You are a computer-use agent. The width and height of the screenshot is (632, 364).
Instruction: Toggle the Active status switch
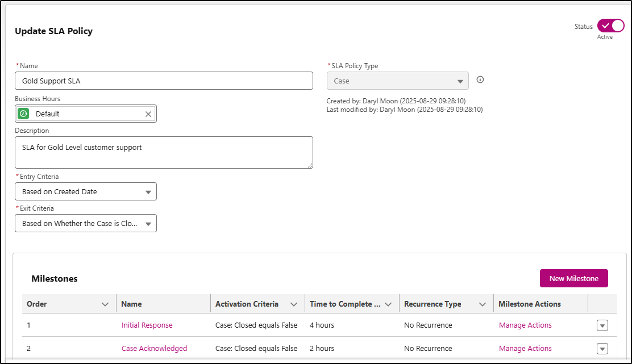click(610, 26)
